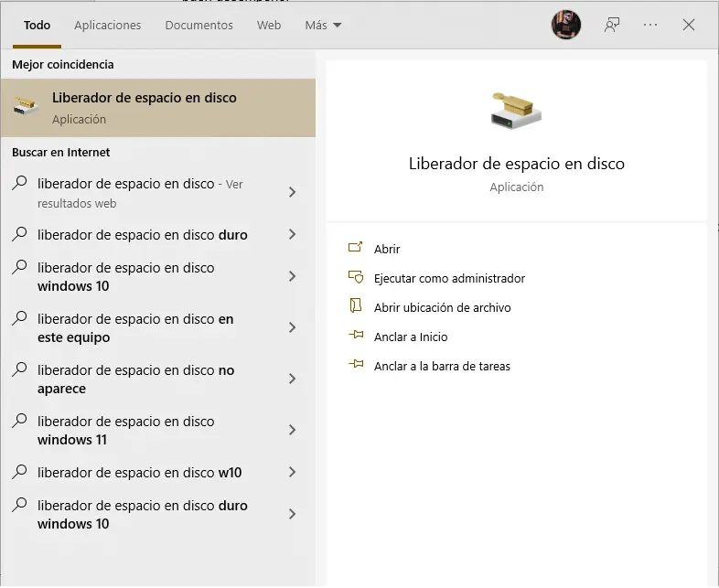The width and height of the screenshot is (719, 588).
Task: Click Anclar a Inicio
Action: tap(411, 337)
